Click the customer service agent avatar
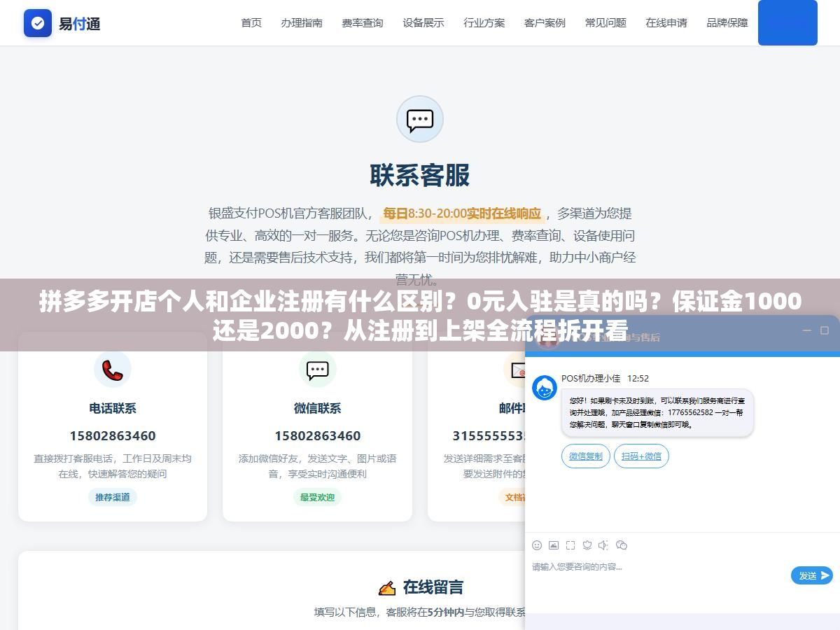 (x=545, y=388)
